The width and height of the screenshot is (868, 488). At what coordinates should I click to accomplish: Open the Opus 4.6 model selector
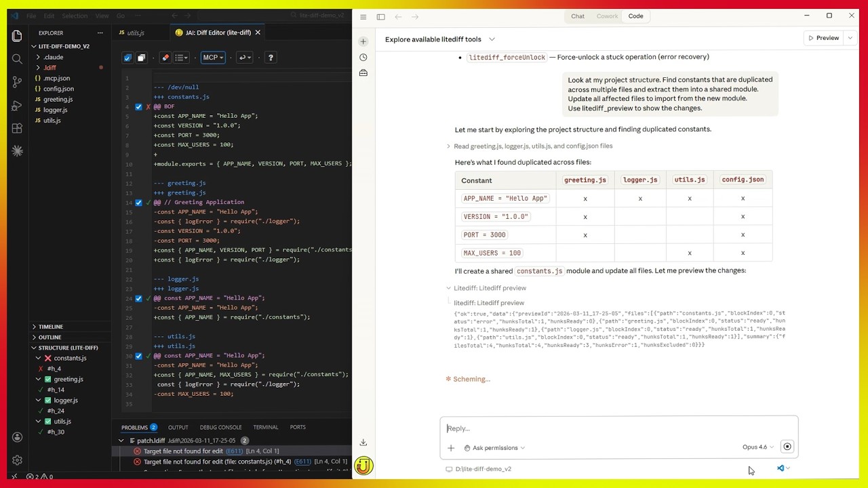tap(757, 447)
